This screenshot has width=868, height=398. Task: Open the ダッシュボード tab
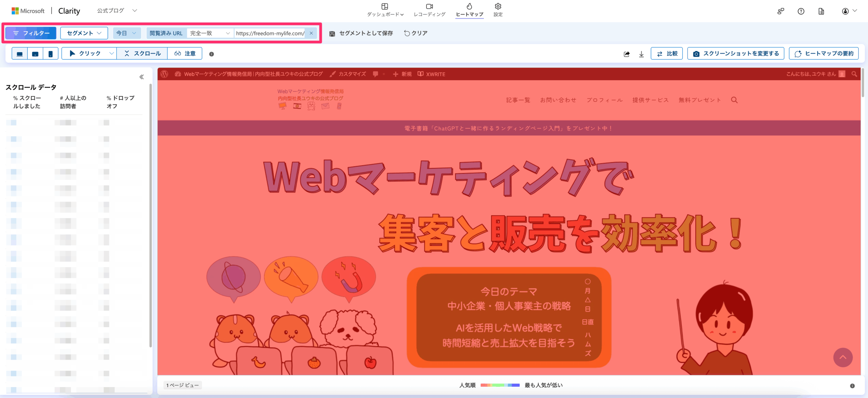click(385, 10)
